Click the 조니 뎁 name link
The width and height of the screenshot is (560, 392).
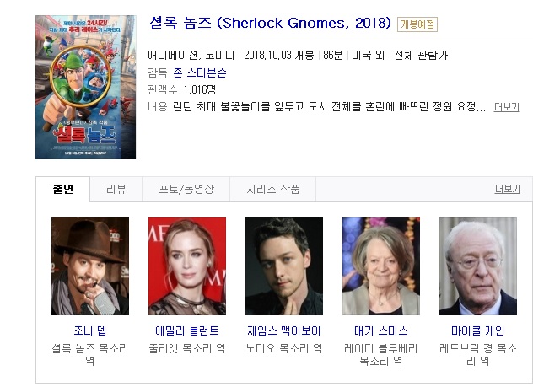pos(90,330)
